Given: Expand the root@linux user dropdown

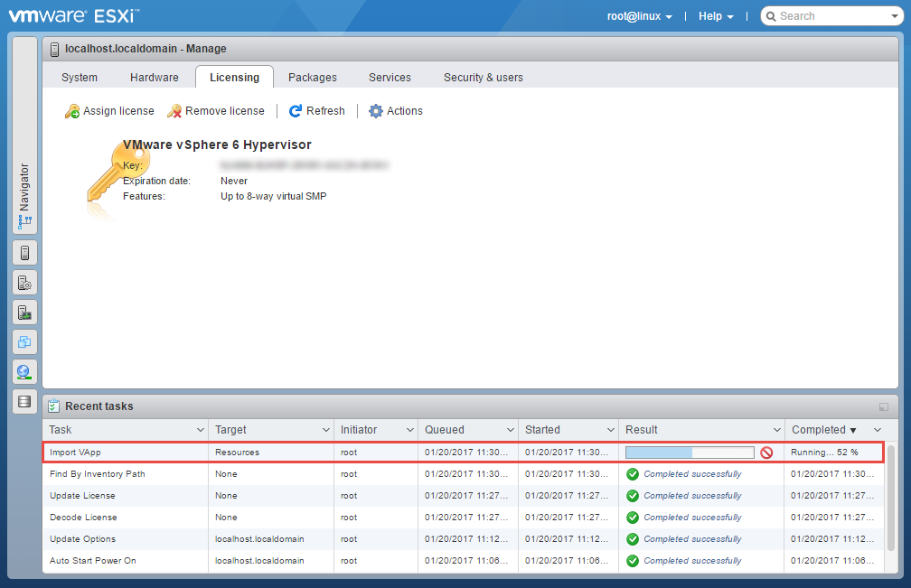Looking at the screenshot, I should click(639, 16).
